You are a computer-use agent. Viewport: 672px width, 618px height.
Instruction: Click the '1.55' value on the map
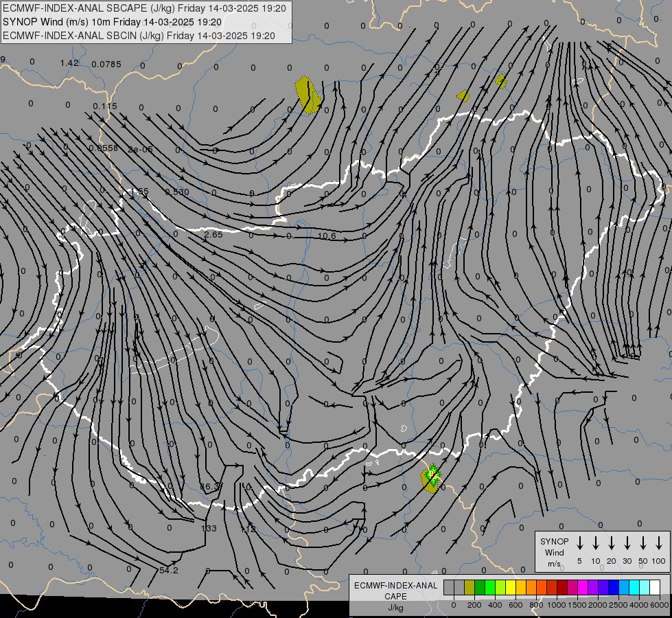(x=139, y=192)
